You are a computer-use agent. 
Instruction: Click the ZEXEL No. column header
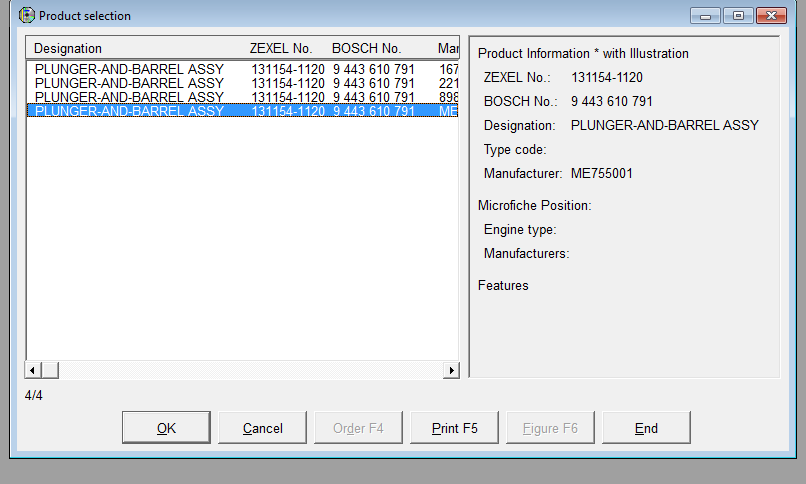tap(283, 48)
